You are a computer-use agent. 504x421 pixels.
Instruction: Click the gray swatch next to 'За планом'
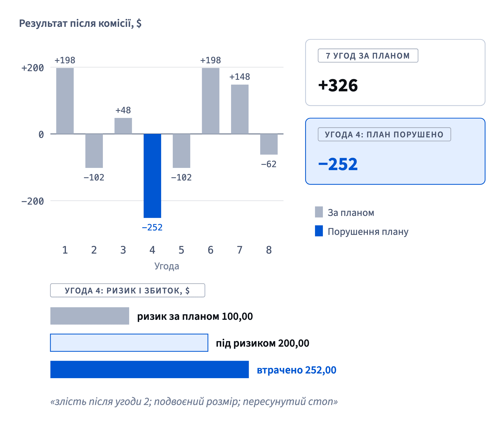click(319, 212)
